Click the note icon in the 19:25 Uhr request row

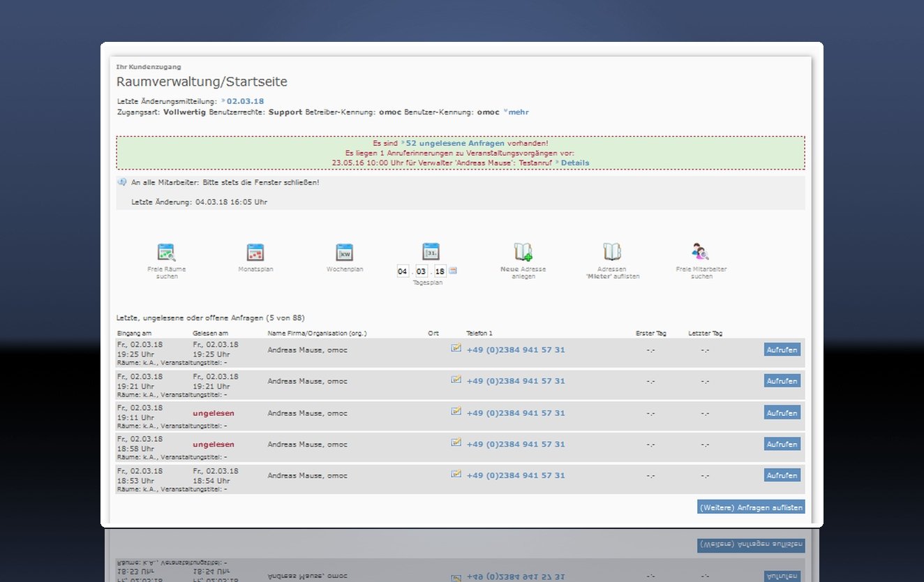(x=456, y=348)
